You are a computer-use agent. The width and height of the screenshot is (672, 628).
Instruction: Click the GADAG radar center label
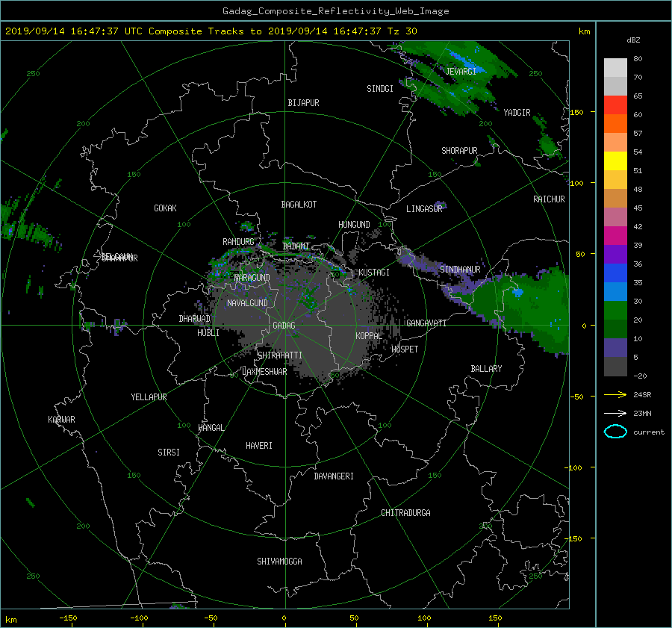(x=284, y=326)
